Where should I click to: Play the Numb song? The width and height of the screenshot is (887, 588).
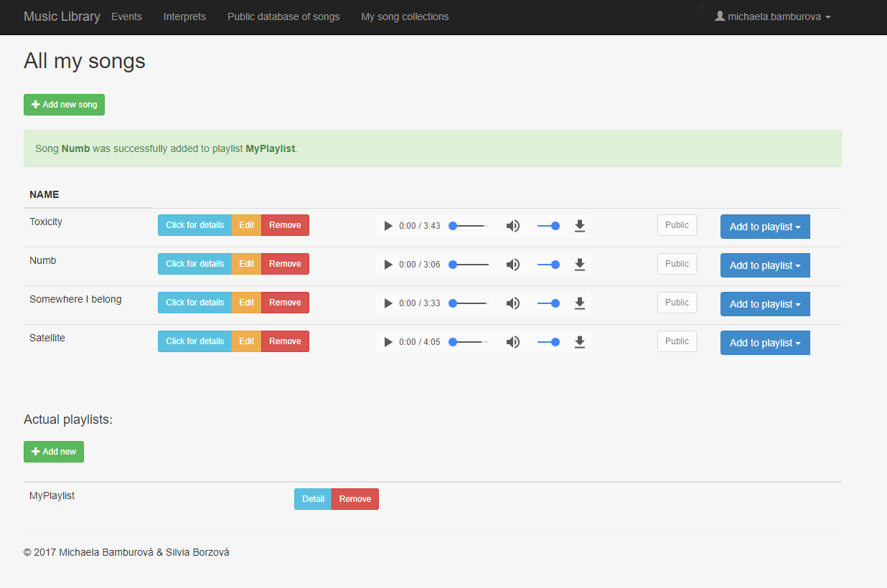388,265
